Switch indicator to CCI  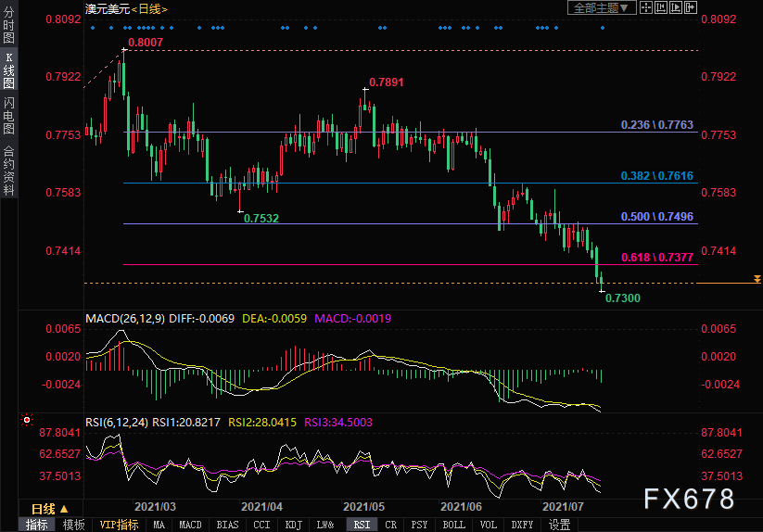[261, 525]
